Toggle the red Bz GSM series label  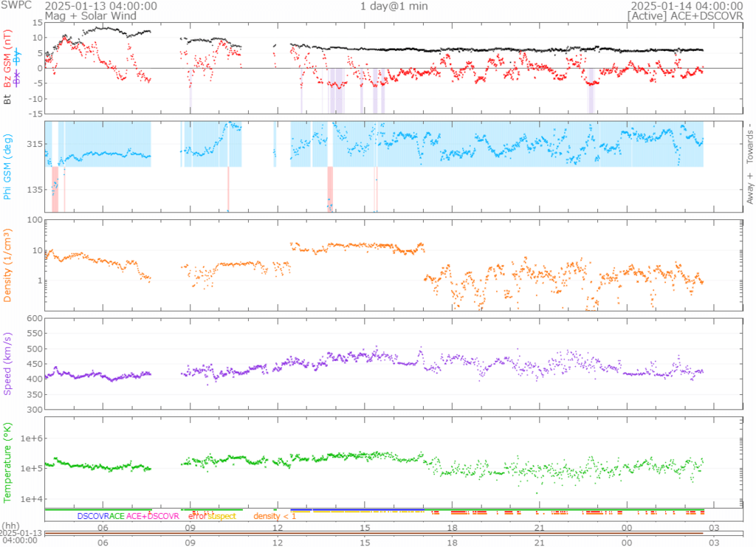[x=9, y=59]
